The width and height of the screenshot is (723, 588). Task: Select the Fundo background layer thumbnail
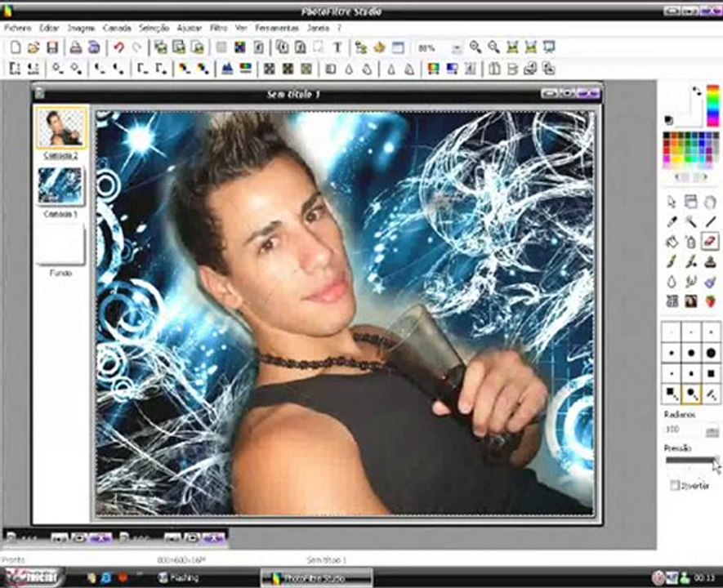[61, 245]
